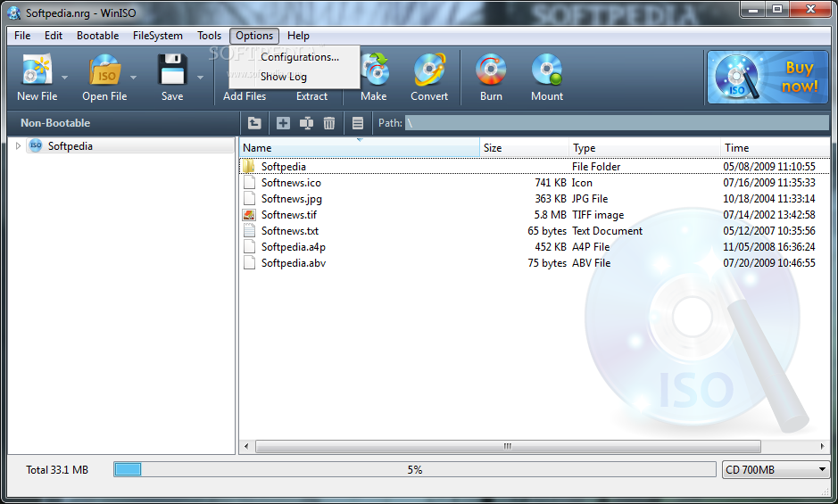This screenshot has width=838, height=504.
Task: Open the New File dropdown arrow
Action: coord(64,78)
